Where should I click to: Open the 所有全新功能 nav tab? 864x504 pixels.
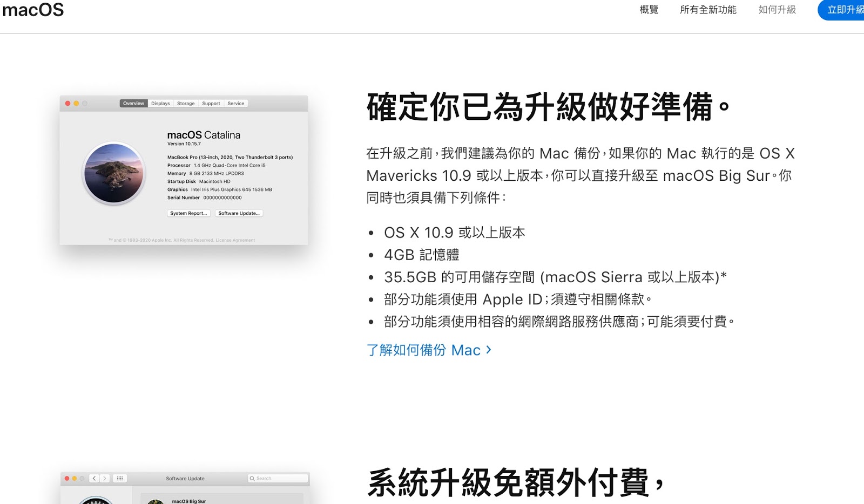708,10
